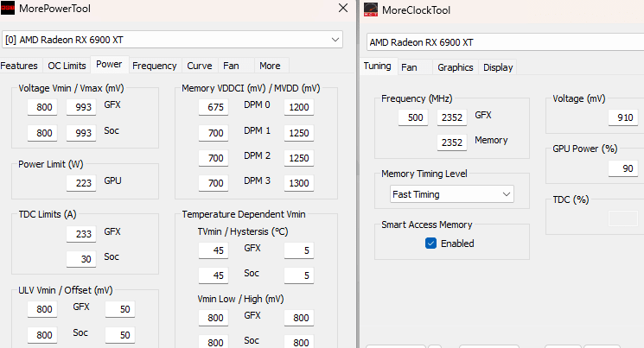Click the empty TDC (%) field
Image resolution: width=644 pixels, height=348 pixels.
pyautogui.click(x=623, y=218)
